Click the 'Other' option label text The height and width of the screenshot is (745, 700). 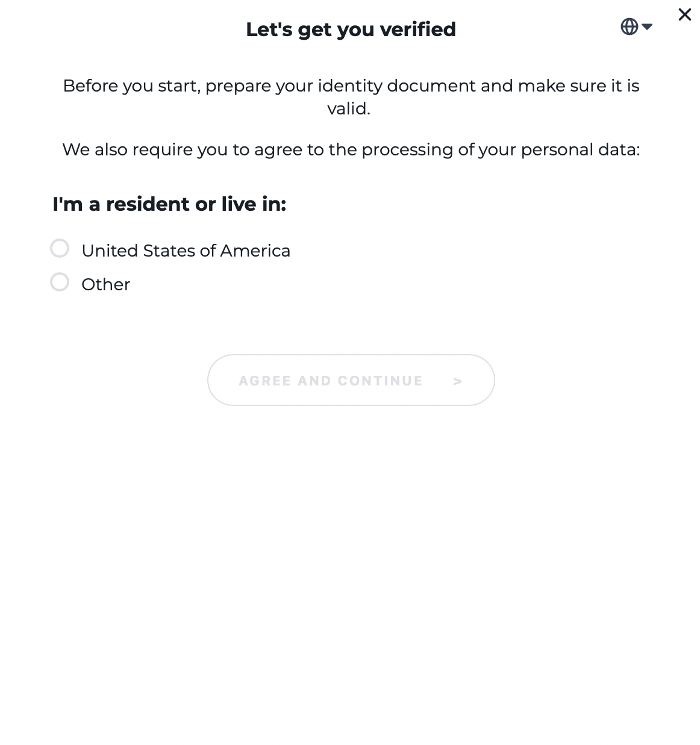[x=105, y=284]
